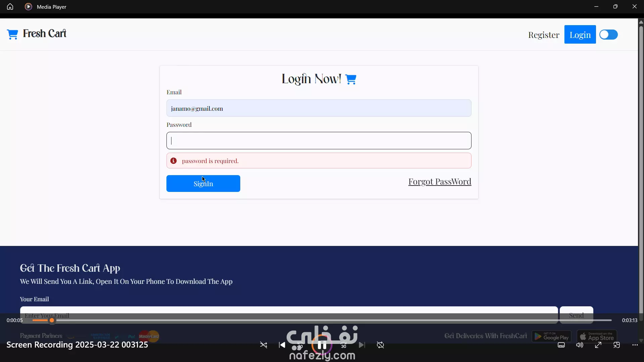Pause the video playback
This screenshot has width=644, height=362.
point(322,345)
